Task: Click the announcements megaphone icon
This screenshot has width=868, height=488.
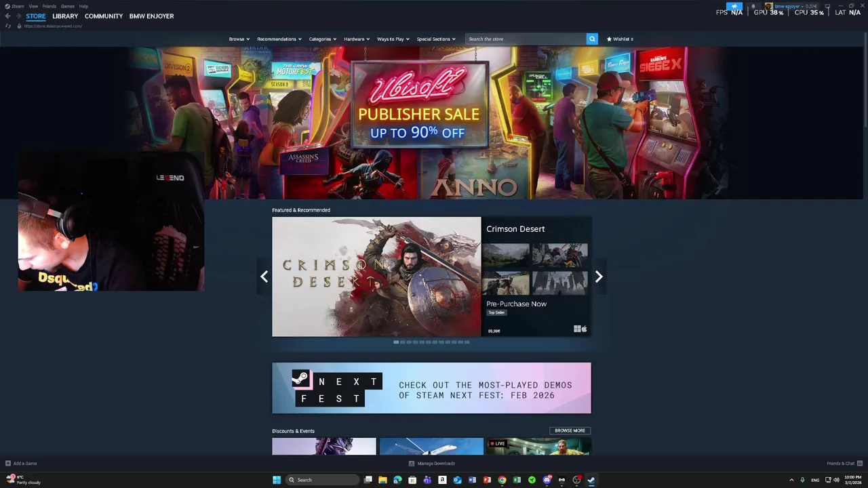Action: point(734,6)
